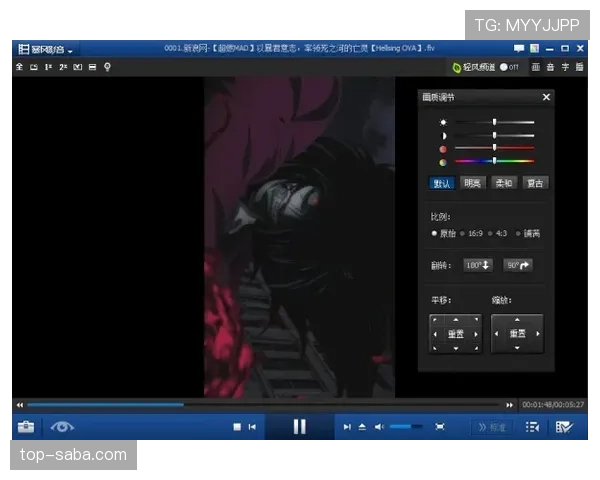Click the time display 00:01:48/00:05:27
The width and height of the screenshot is (600, 480).
(x=553, y=405)
